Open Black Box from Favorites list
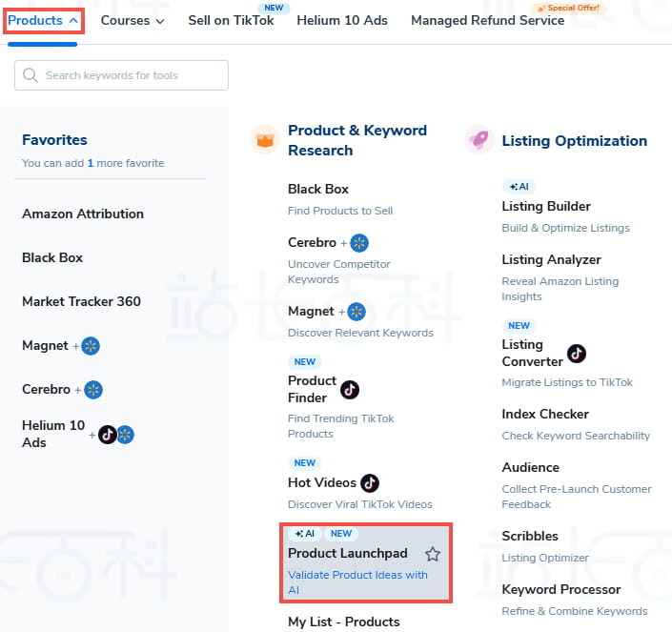This screenshot has height=632, width=672. (52, 257)
